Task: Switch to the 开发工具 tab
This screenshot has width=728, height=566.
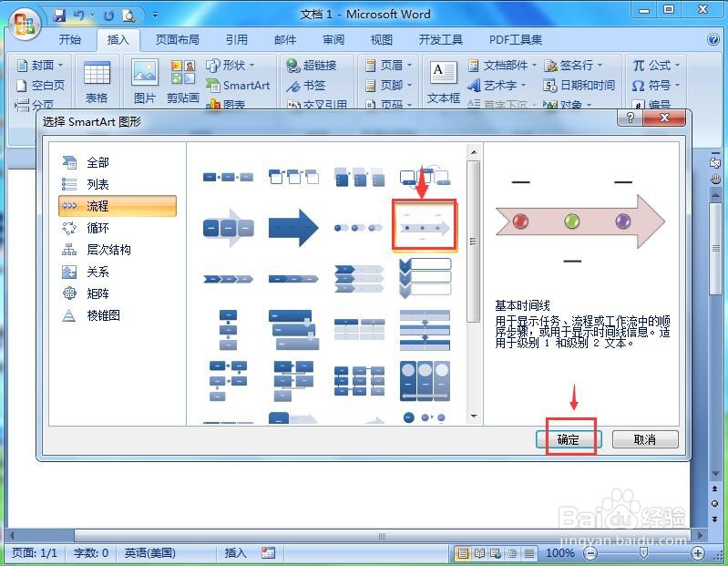Action: 441,40
